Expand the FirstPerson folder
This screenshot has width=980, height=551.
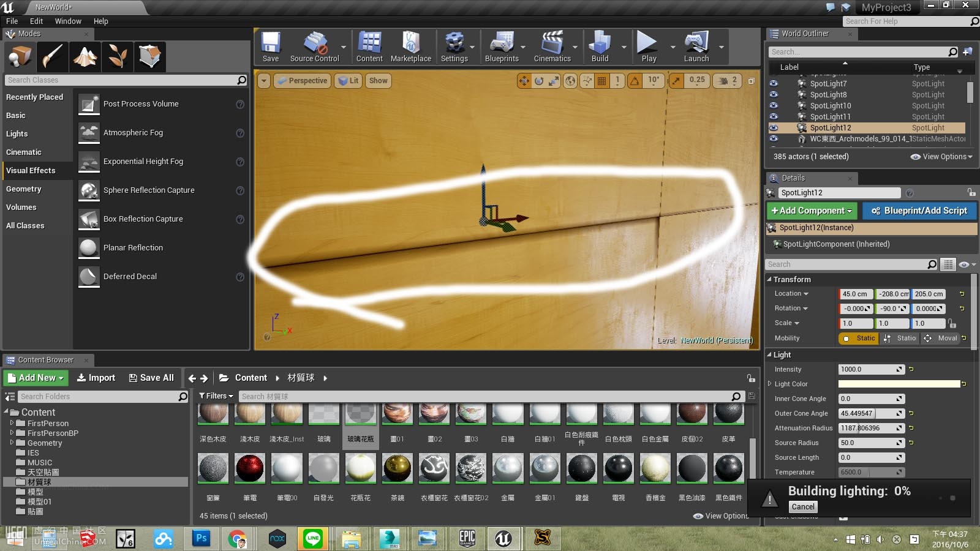pos(12,423)
